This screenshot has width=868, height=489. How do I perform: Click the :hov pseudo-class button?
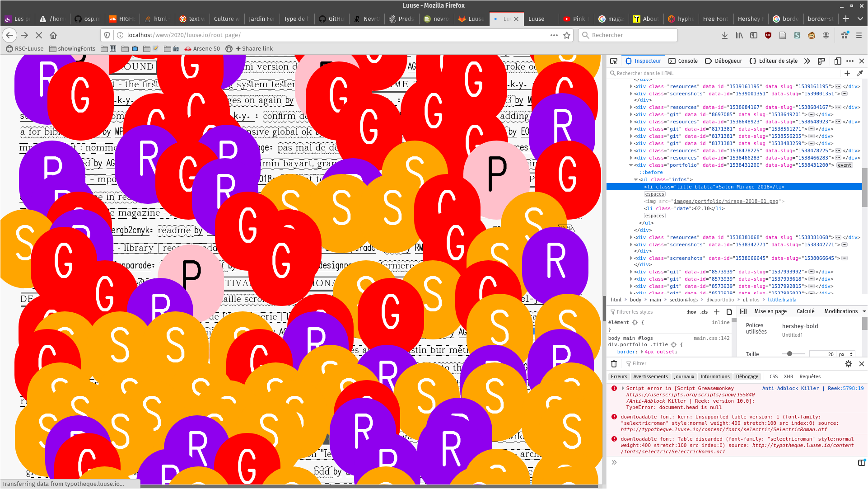tap(691, 312)
